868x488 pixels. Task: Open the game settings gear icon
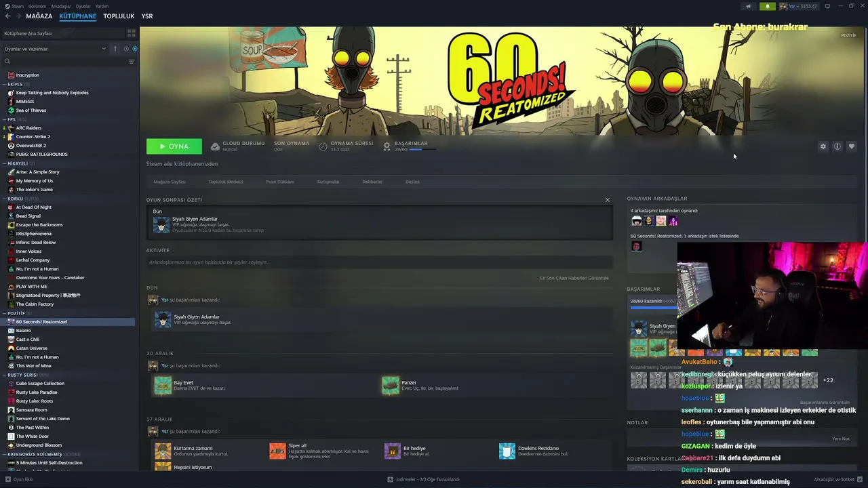823,146
